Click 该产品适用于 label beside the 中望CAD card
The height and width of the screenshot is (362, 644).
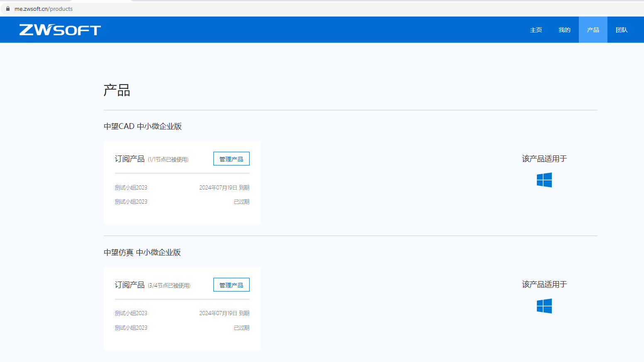click(x=544, y=159)
